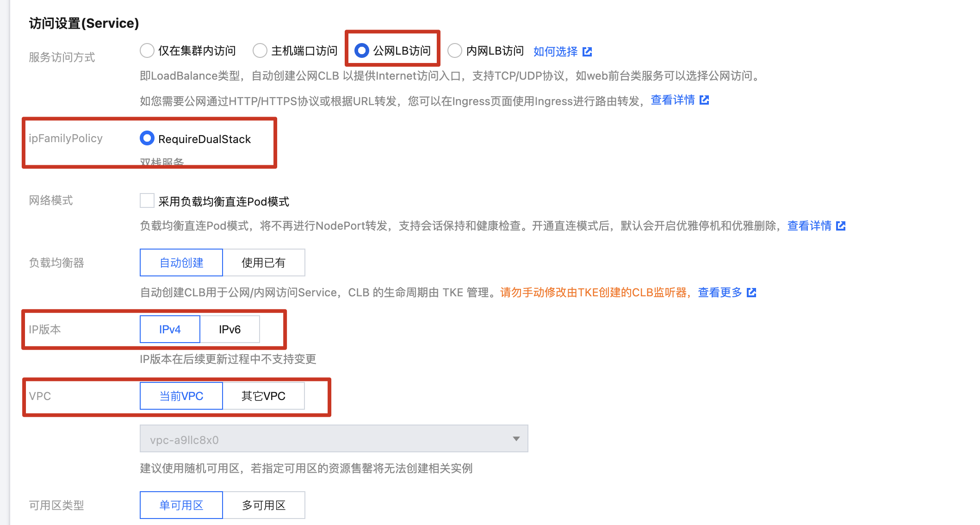Select 仅在集群内访问 radio option

click(x=147, y=50)
